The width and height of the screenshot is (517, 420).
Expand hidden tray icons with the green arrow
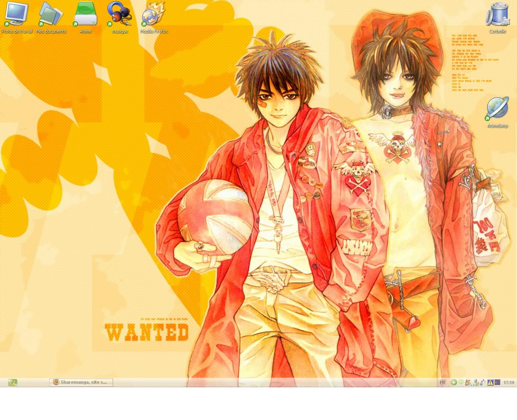pos(454,382)
